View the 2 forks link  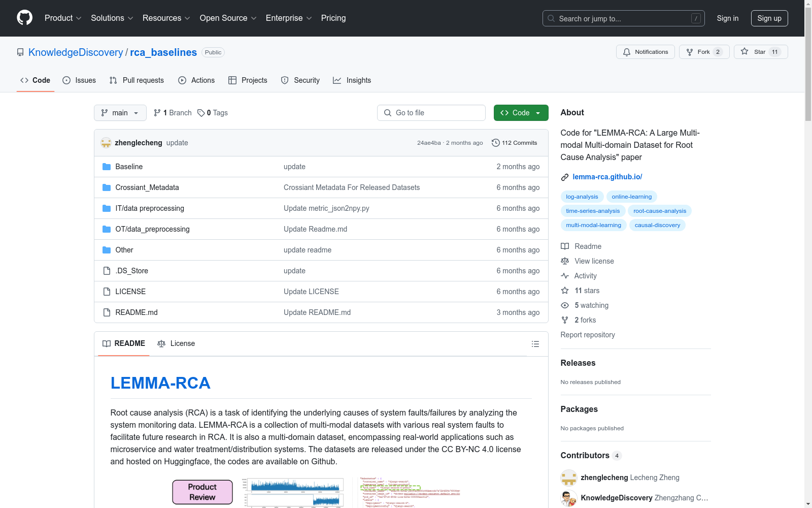[579, 320]
